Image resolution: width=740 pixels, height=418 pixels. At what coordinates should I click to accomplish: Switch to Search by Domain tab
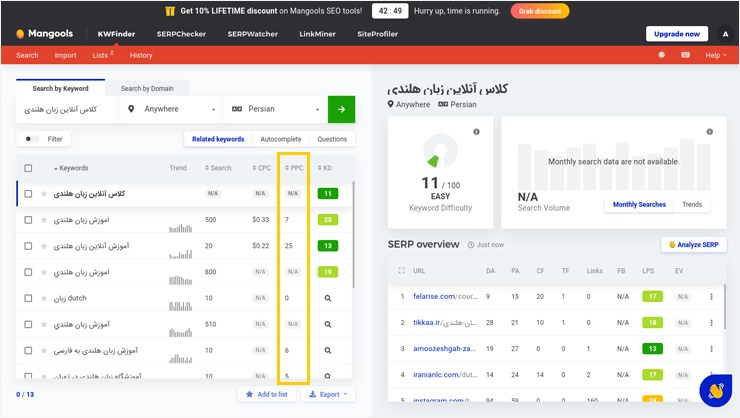coord(147,88)
